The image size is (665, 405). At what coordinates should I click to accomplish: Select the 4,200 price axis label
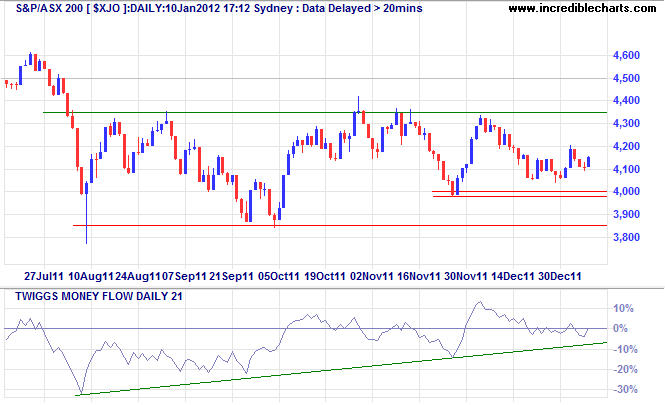click(626, 147)
